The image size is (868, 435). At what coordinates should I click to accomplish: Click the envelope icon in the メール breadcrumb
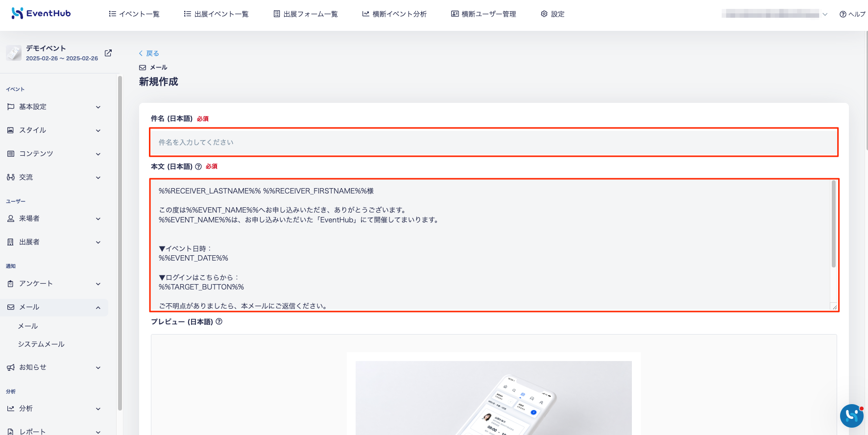tap(143, 68)
